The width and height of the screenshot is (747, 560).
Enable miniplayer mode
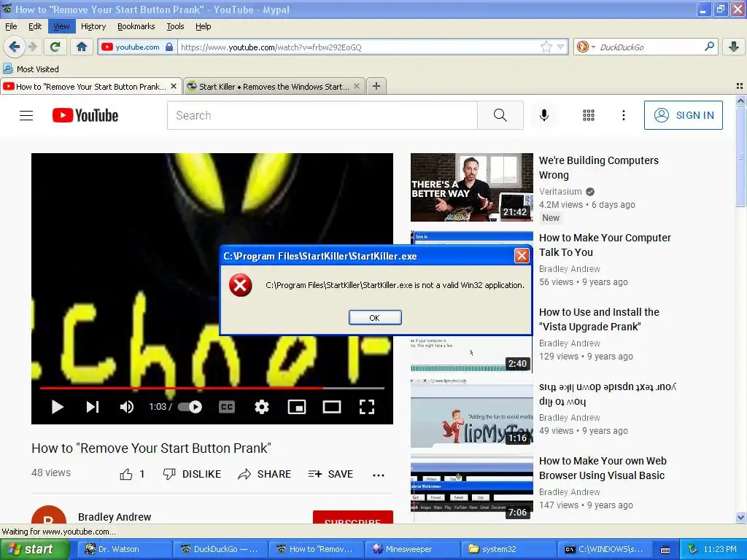click(x=297, y=407)
